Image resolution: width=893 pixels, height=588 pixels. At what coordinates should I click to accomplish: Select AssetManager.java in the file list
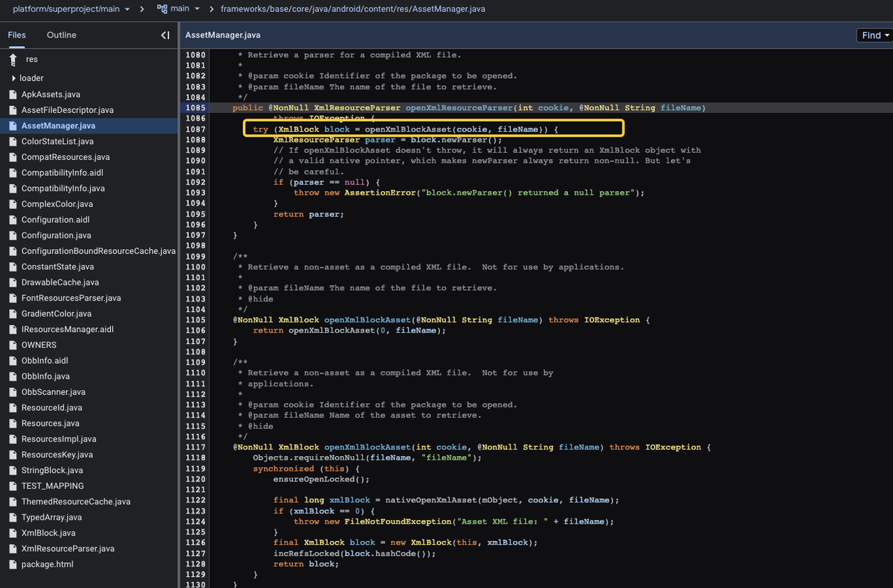tap(58, 126)
